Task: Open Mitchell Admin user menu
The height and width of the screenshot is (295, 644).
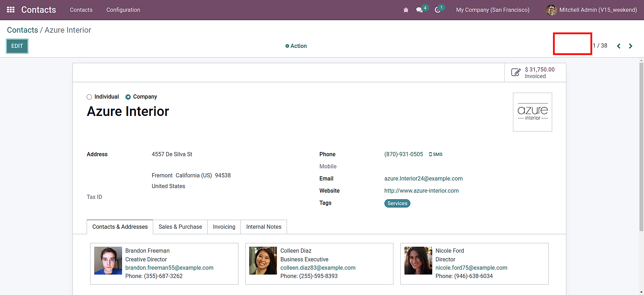Action: click(x=591, y=10)
